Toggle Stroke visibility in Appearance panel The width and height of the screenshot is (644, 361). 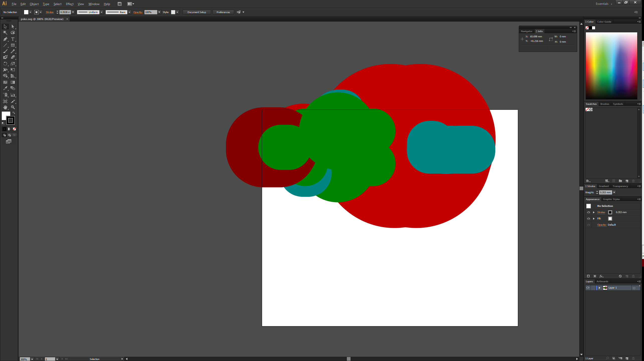tap(589, 212)
